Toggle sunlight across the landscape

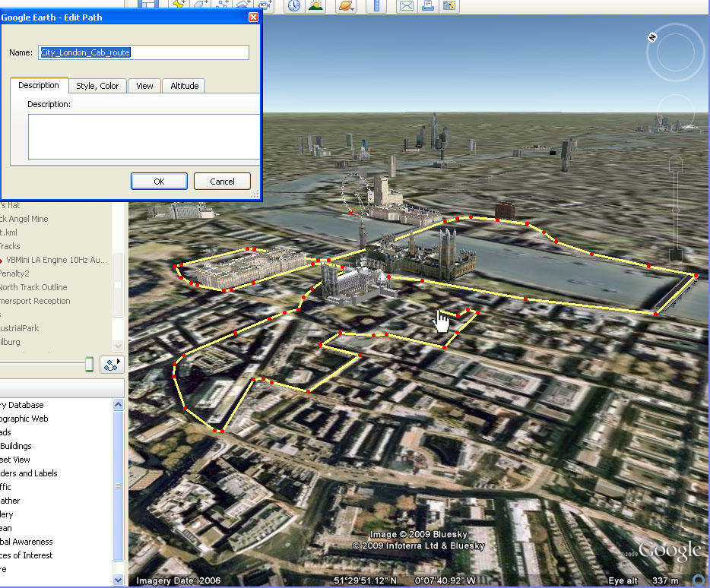click(x=315, y=5)
